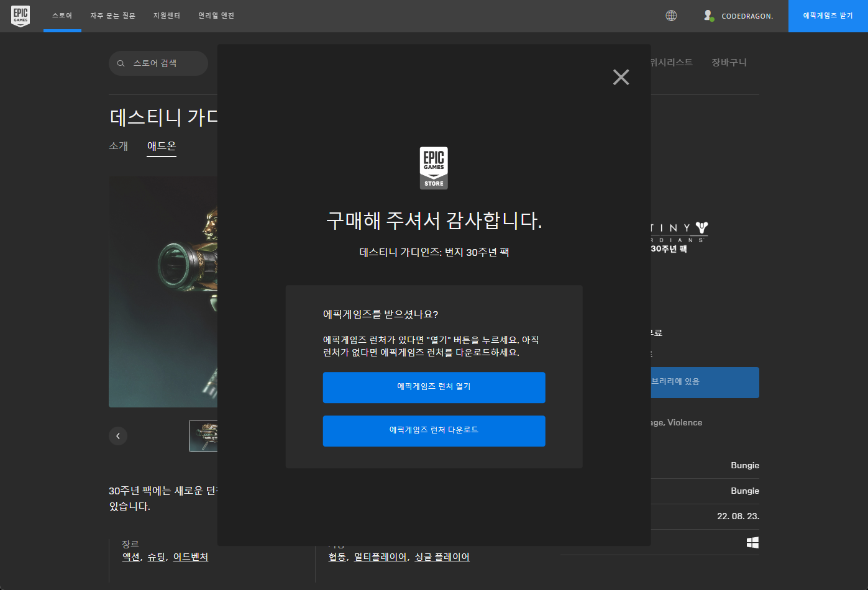Image resolution: width=868 pixels, height=590 pixels.
Task: Open 장바구니 link
Action: pyautogui.click(x=729, y=62)
